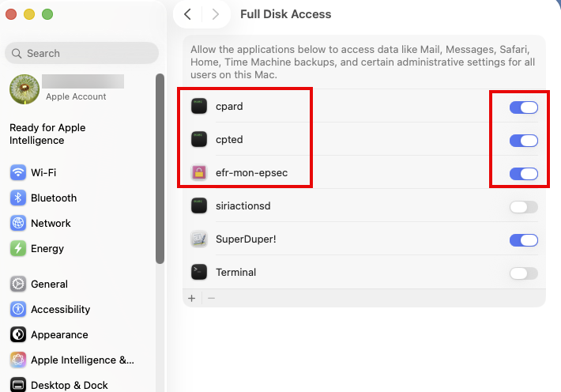Disable Full Disk Access for cpard

524,107
